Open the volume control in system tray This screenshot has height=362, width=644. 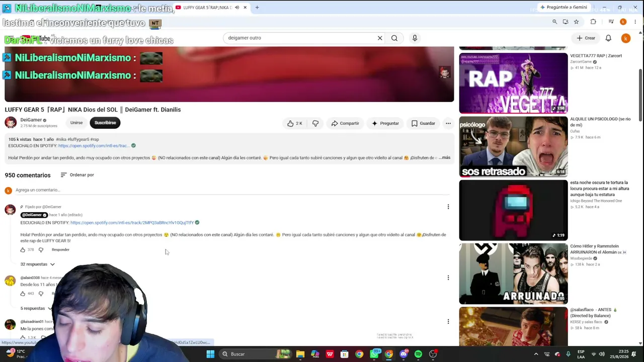click(x=602, y=354)
